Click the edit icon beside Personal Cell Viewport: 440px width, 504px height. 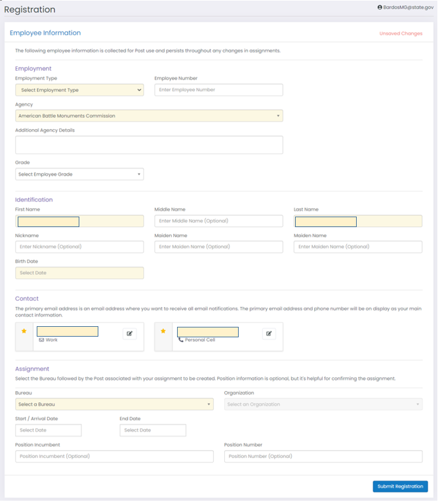[x=269, y=333]
